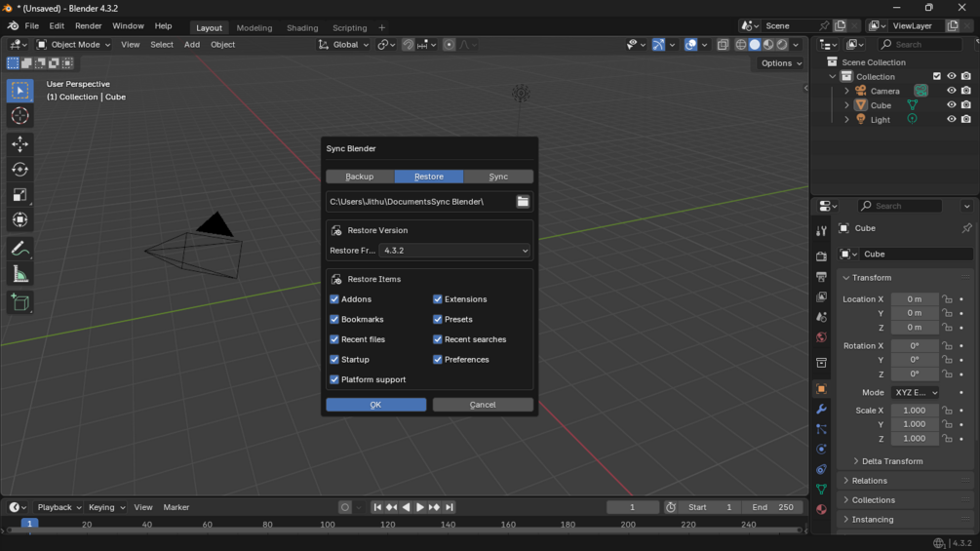Activate the Rotate tool
The width and height of the screenshot is (980, 551).
click(20, 170)
